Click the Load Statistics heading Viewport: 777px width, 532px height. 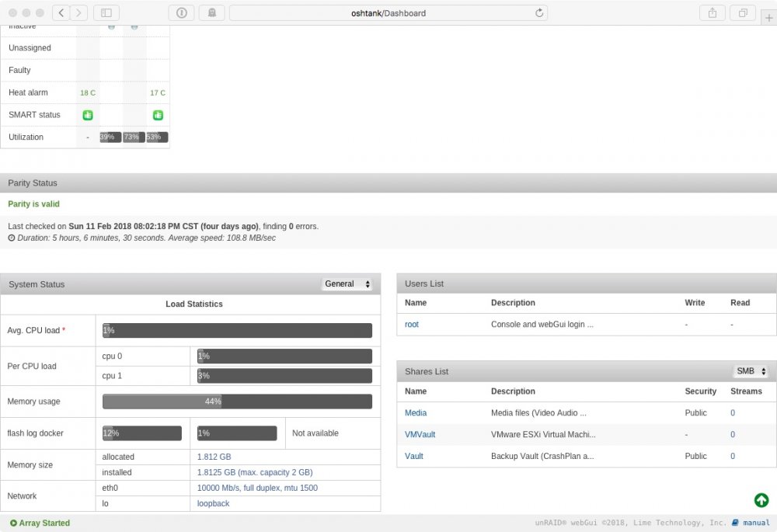[x=193, y=304]
